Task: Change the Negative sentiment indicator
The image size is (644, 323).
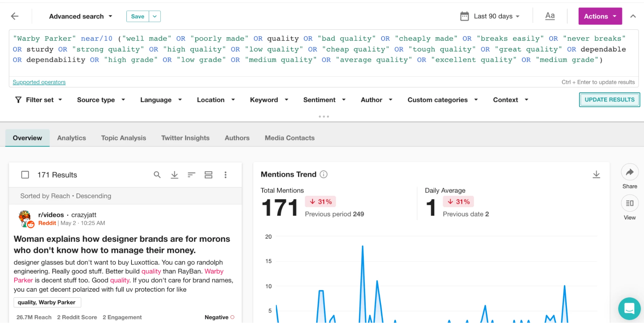Action: (x=219, y=317)
